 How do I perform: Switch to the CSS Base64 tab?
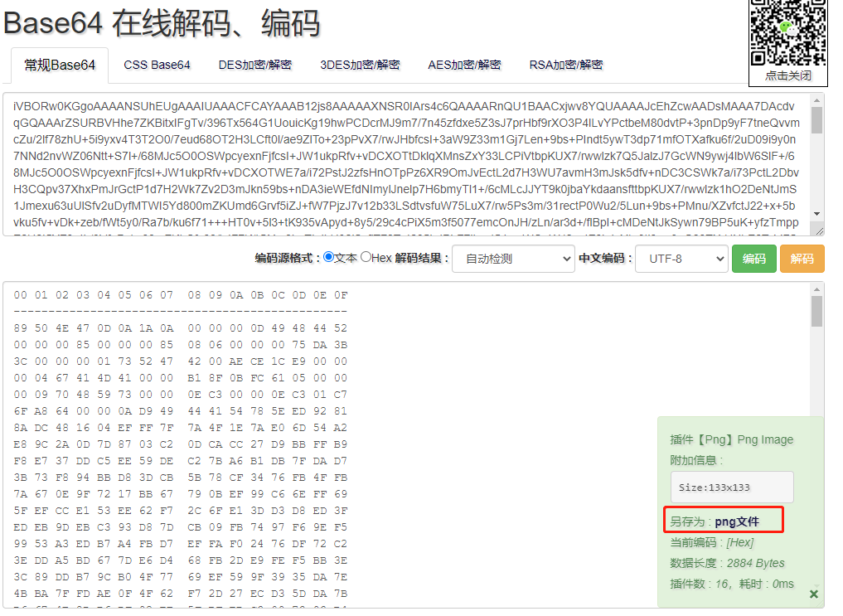pyautogui.click(x=157, y=65)
